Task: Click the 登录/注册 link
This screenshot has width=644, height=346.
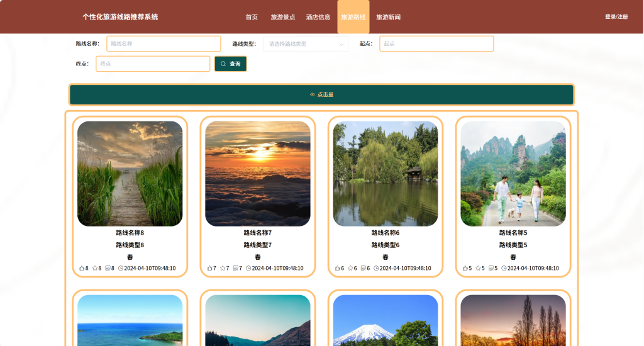Action: pyautogui.click(x=616, y=17)
